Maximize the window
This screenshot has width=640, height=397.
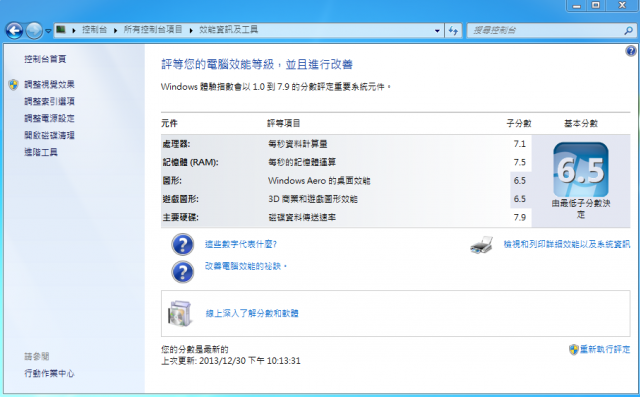point(596,5)
